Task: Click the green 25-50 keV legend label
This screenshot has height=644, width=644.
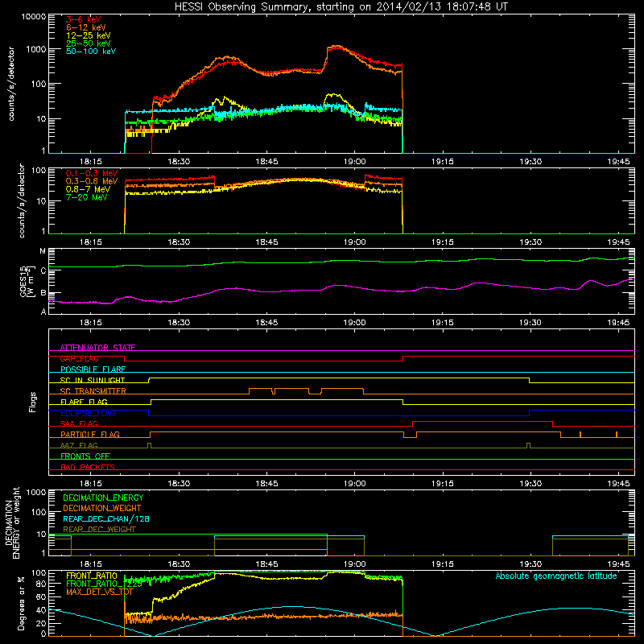Action: [x=89, y=43]
